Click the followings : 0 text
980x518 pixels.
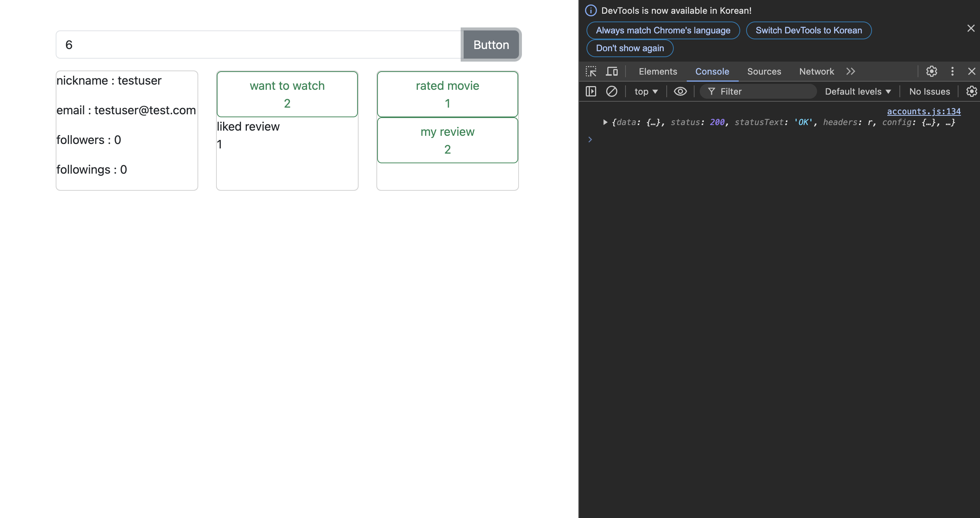[92, 170]
